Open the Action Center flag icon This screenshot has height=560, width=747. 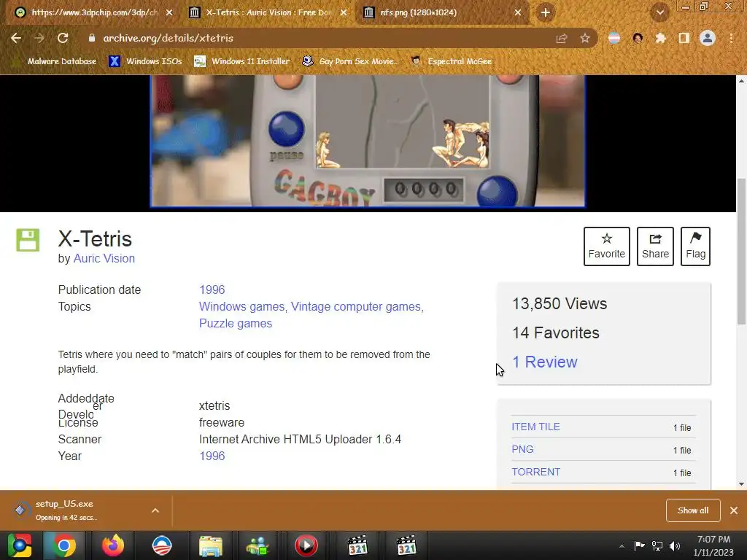[639, 545]
